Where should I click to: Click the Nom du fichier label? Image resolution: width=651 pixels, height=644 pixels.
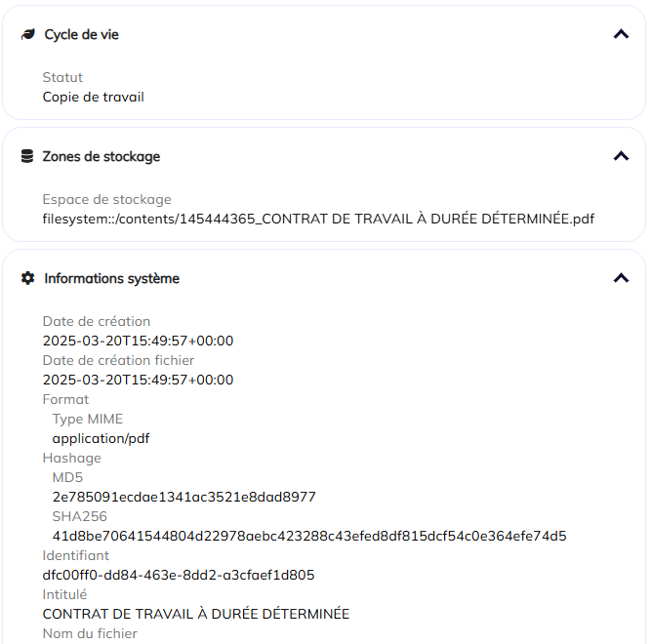[90, 633]
